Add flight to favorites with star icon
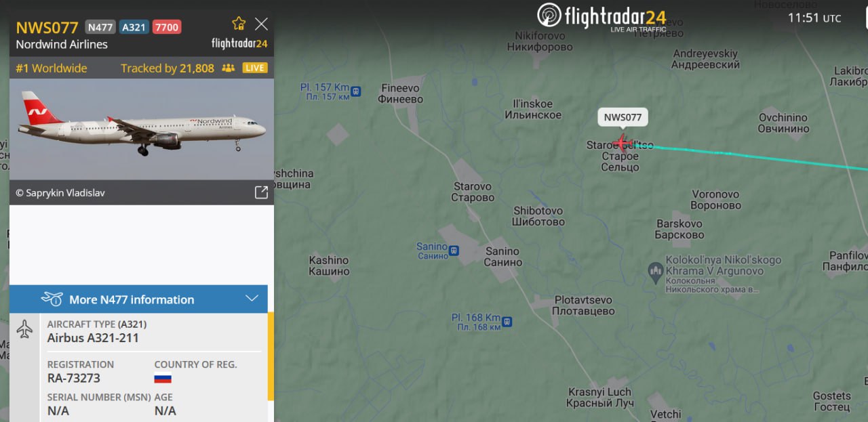 [x=239, y=24]
